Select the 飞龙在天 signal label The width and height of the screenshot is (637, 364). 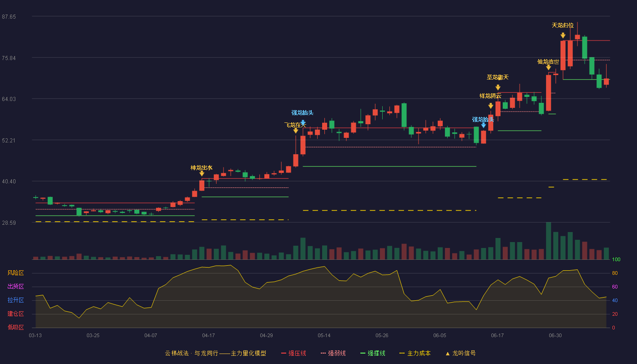point(295,125)
